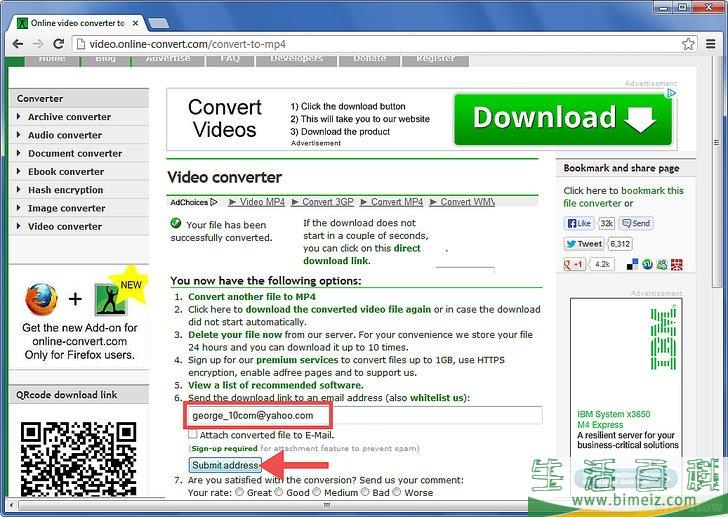Open the Donate navigation tab
The image size is (728, 517).
(370, 60)
